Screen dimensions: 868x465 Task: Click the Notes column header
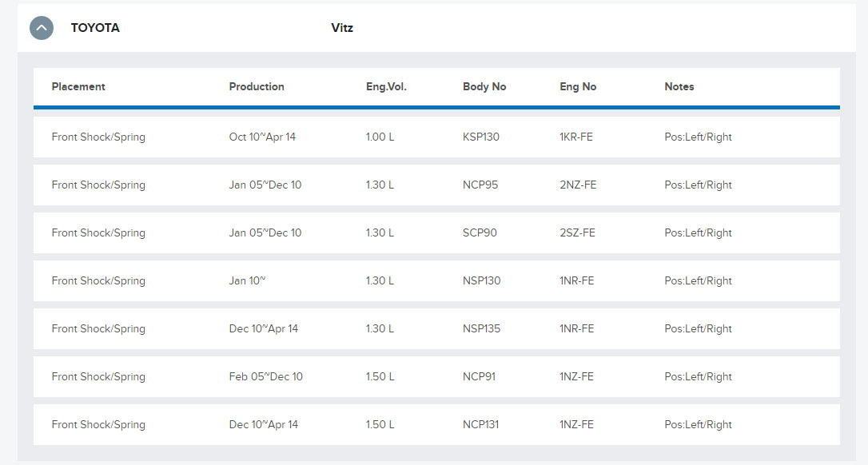pyautogui.click(x=679, y=86)
